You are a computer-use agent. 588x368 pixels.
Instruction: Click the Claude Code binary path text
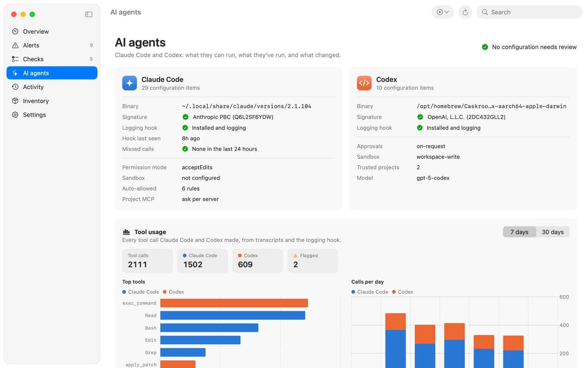click(247, 106)
